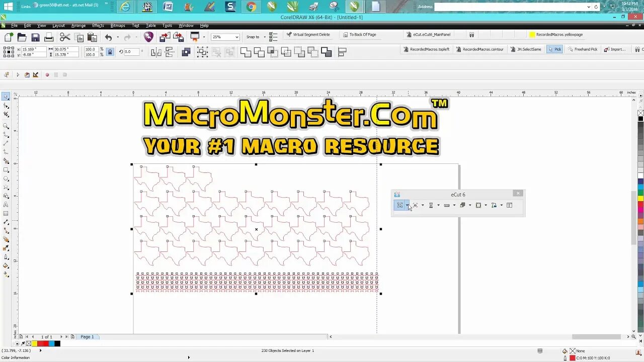Viewport: 644px width, 362px height.
Task: Pick the yellow swatch in document palette
Action: pyautogui.click(x=34, y=344)
